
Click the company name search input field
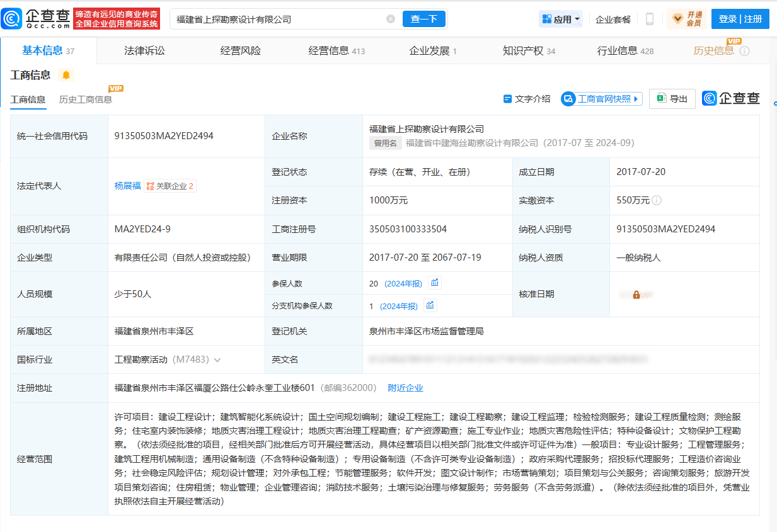(x=277, y=19)
